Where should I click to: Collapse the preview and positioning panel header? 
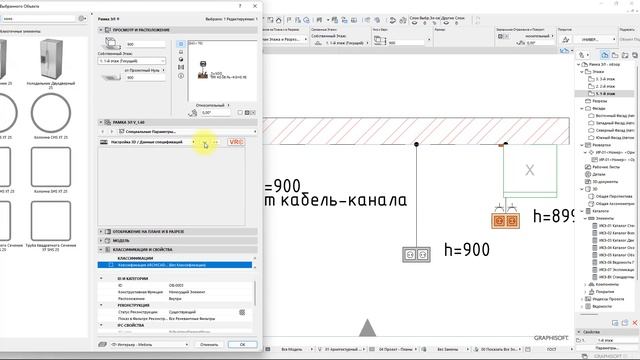coord(178,30)
